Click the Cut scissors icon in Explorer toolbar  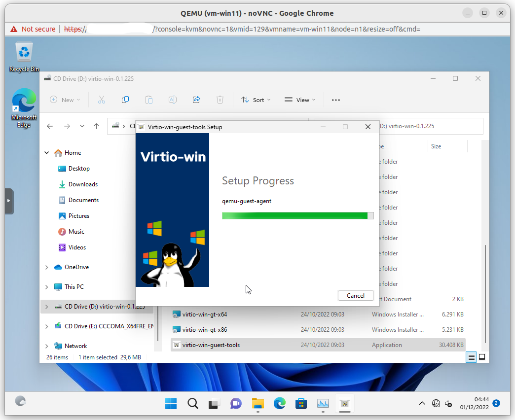[x=102, y=100]
